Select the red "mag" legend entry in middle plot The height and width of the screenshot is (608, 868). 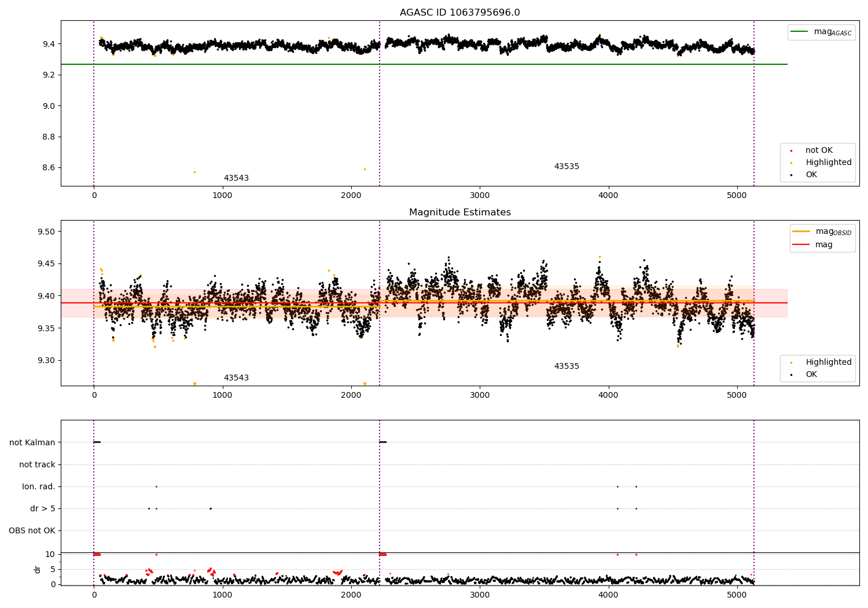tap(812, 245)
